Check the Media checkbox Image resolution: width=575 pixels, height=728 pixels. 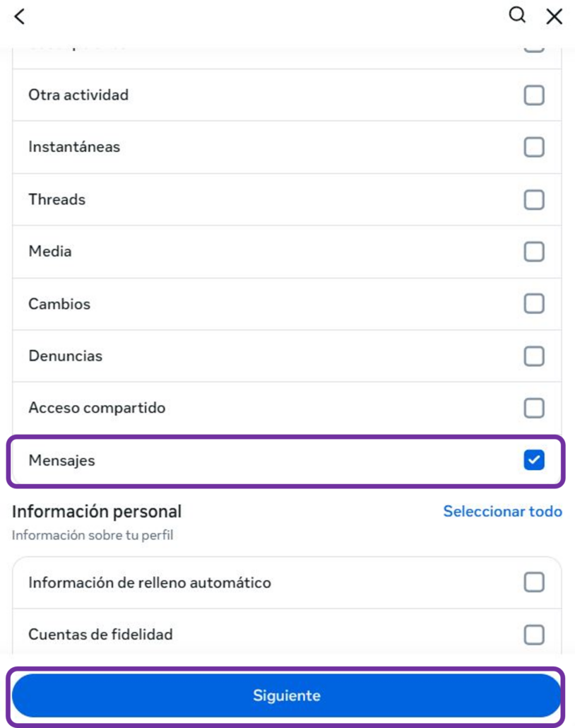pos(535,252)
